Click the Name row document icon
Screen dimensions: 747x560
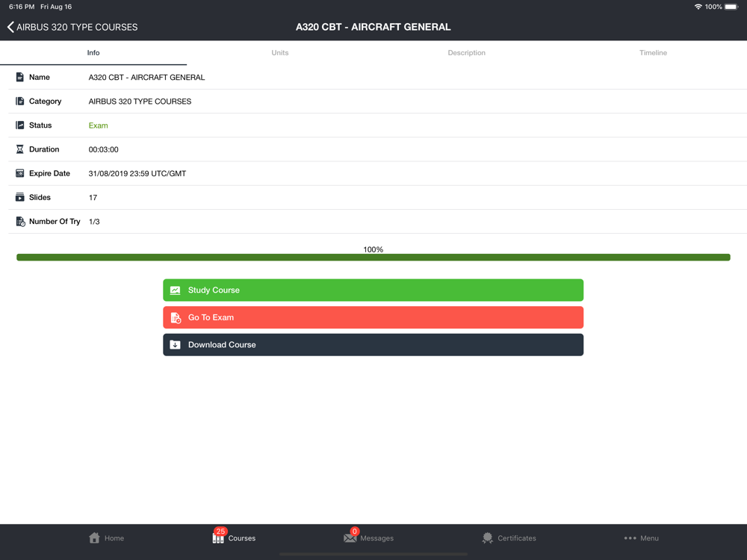[19, 77]
